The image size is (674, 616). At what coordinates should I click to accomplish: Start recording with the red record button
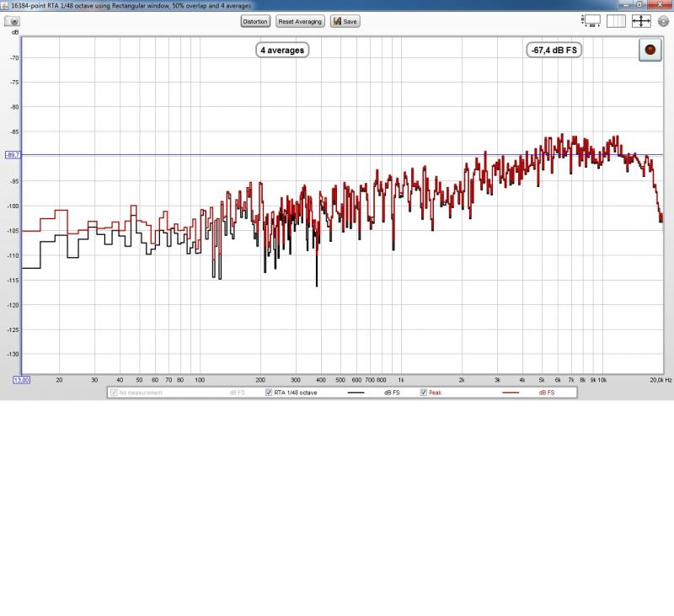pyautogui.click(x=650, y=50)
